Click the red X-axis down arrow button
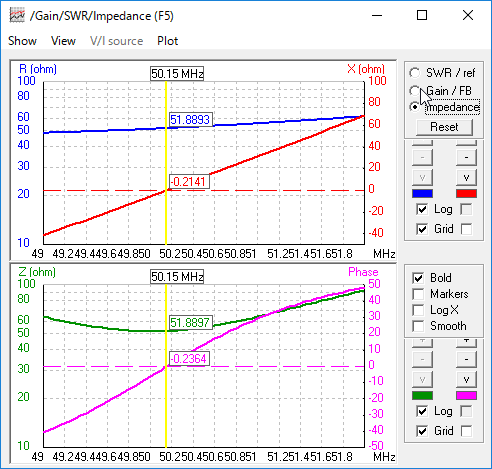The width and height of the screenshot is (492, 469). tap(466, 177)
